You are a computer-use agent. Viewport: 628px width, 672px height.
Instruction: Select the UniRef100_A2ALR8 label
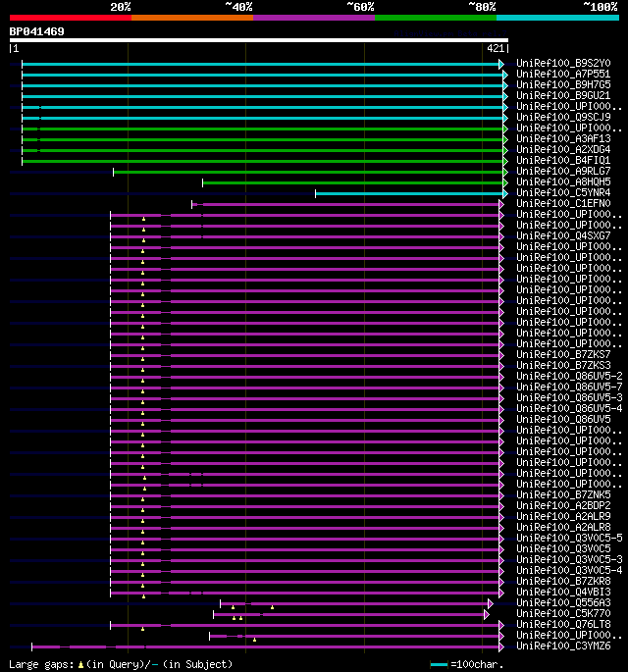pyautogui.click(x=563, y=527)
